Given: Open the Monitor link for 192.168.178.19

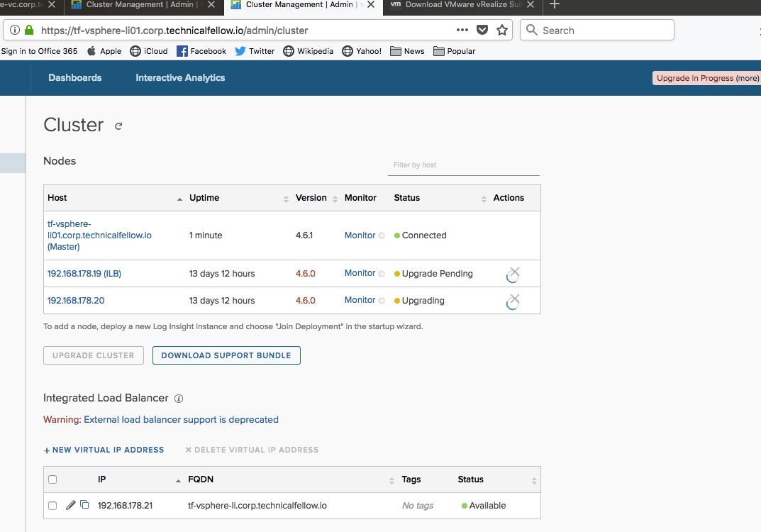Looking at the screenshot, I should [360, 273].
